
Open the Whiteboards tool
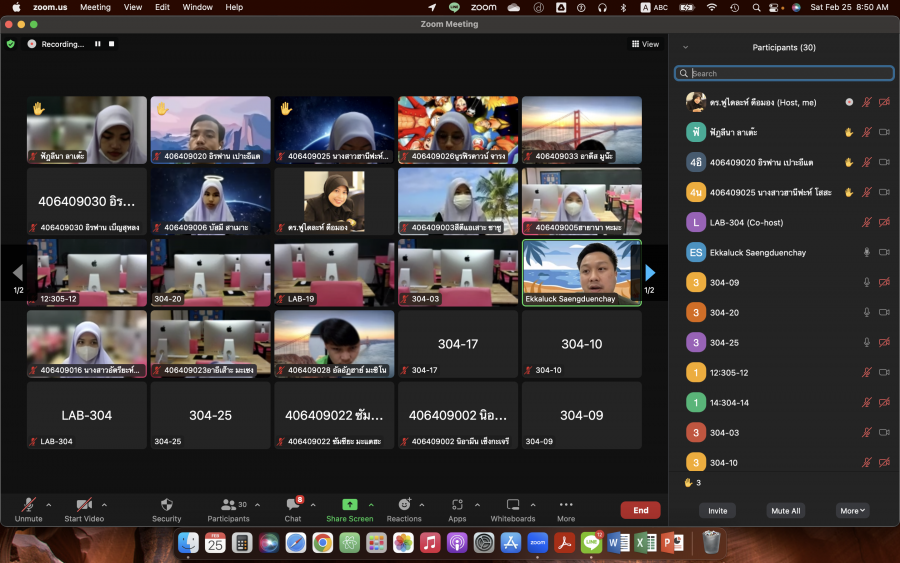(512, 506)
